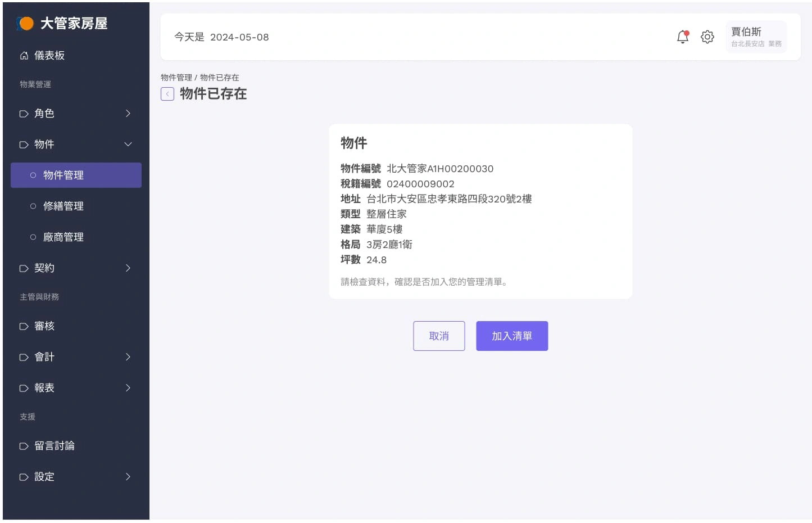The image size is (812, 523).
Task: Open 廠商管理 in the sidebar
Action: point(63,237)
